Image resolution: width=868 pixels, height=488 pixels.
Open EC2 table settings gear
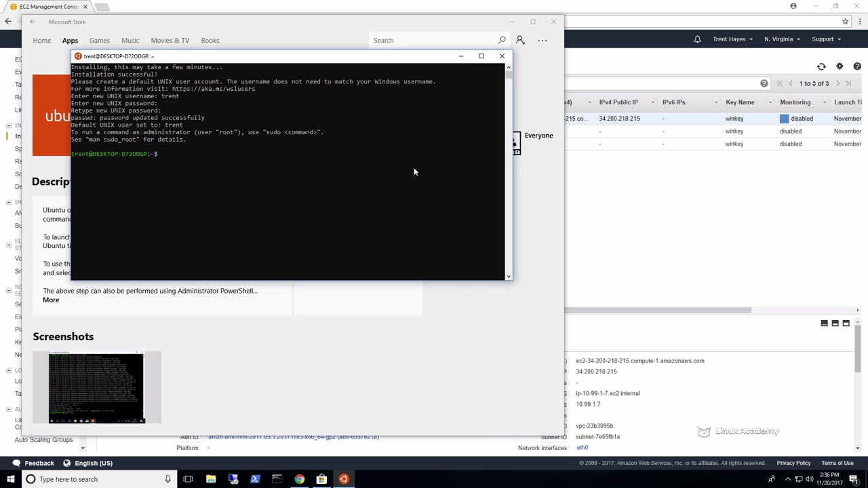[840, 66]
